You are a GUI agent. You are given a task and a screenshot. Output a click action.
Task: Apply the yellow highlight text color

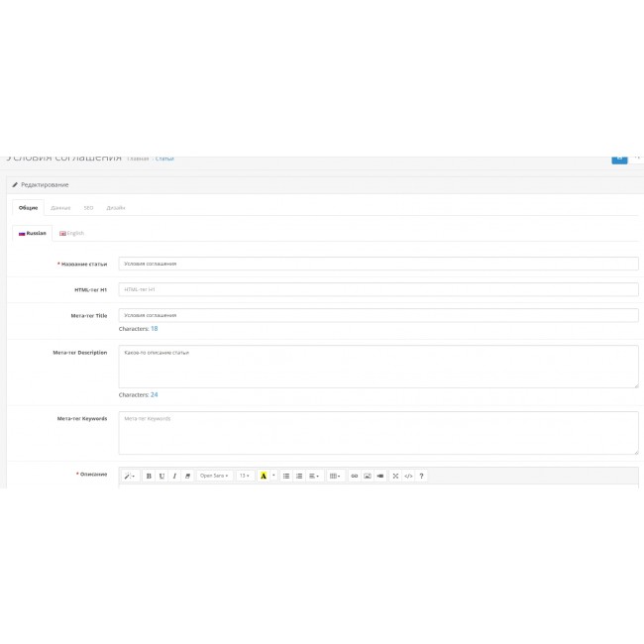click(264, 476)
